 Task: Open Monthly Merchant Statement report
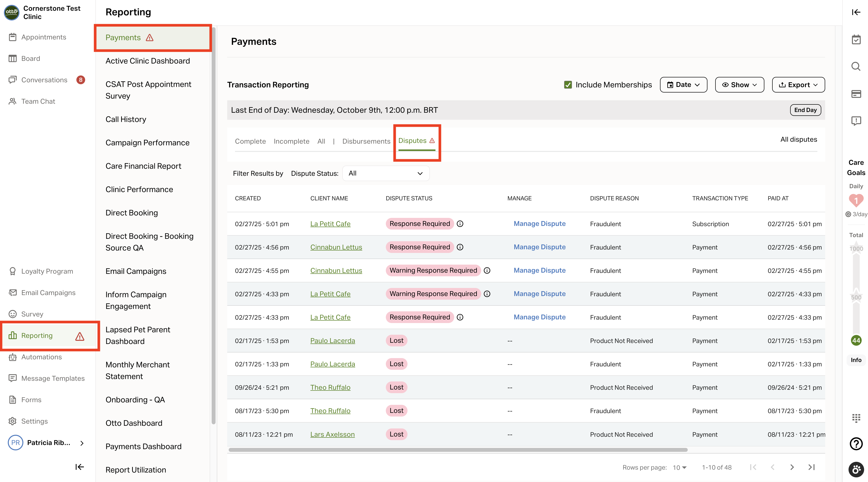137,371
